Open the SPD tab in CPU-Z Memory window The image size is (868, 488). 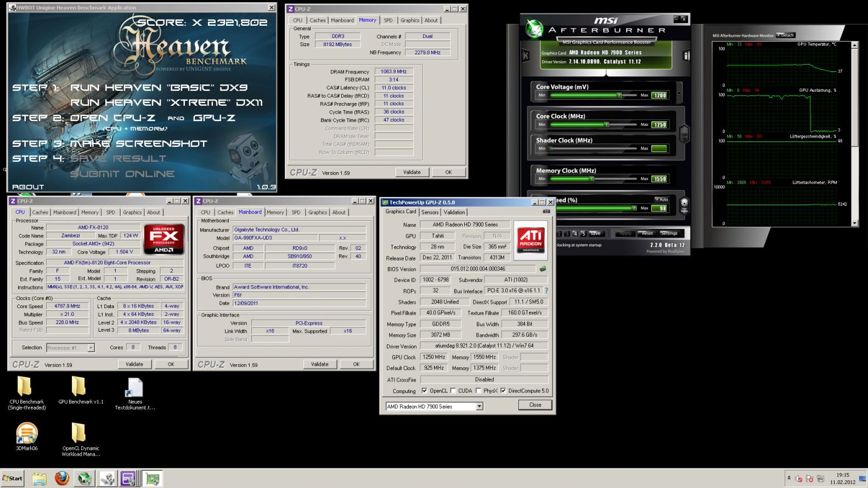388,20
